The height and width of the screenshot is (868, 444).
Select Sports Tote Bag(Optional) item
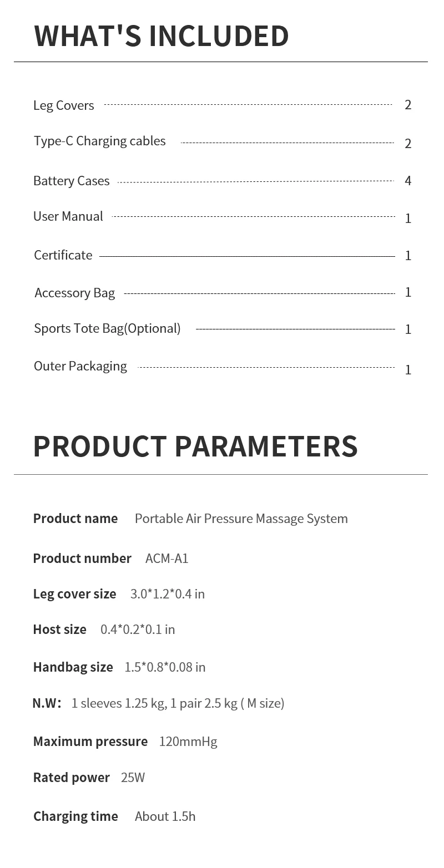[107, 328]
